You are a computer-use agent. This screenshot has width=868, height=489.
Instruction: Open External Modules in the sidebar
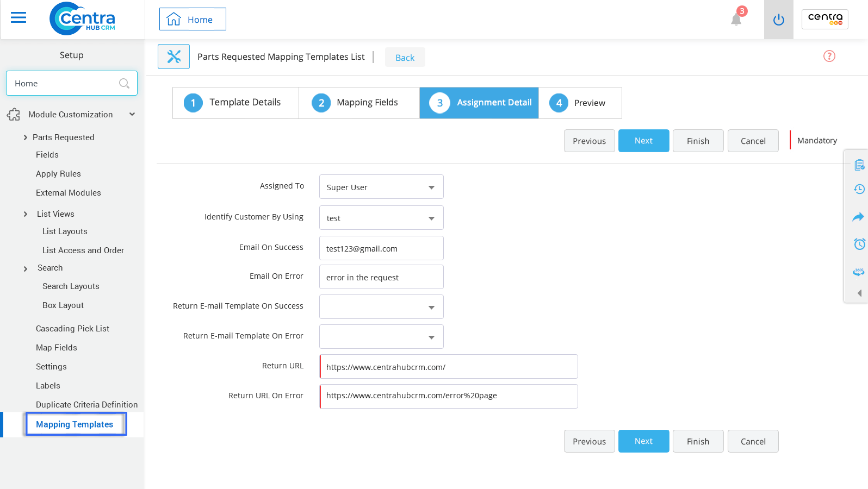click(x=69, y=193)
